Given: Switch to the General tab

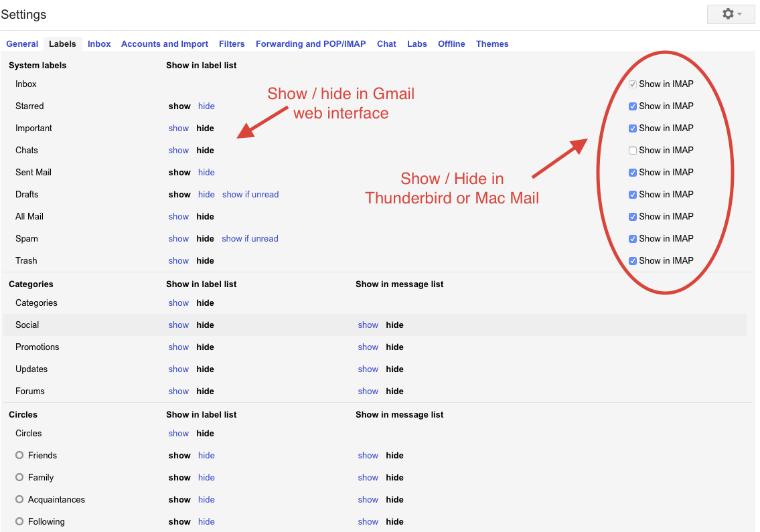Looking at the screenshot, I should pos(22,44).
